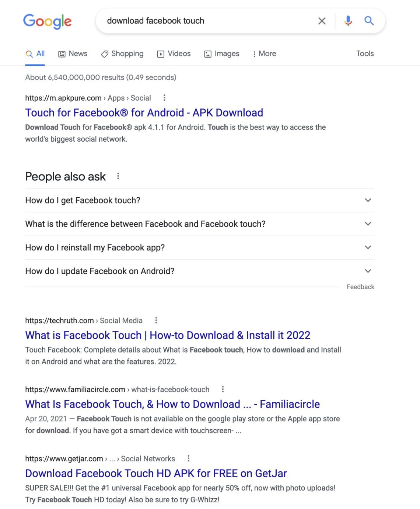This screenshot has width=420, height=509.
Task: Clear the search query with the X icon
Action: [x=322, y=21]
